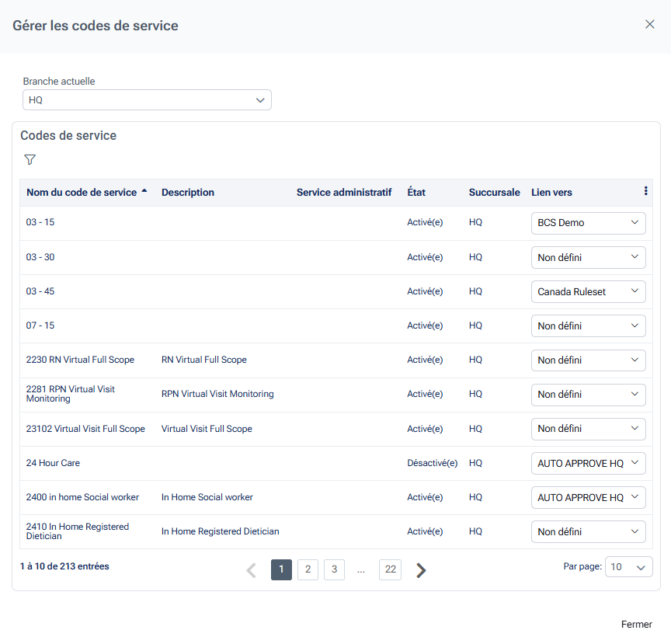Open the column options kebab menu
The image size is (671, 644).
(645, 191)
